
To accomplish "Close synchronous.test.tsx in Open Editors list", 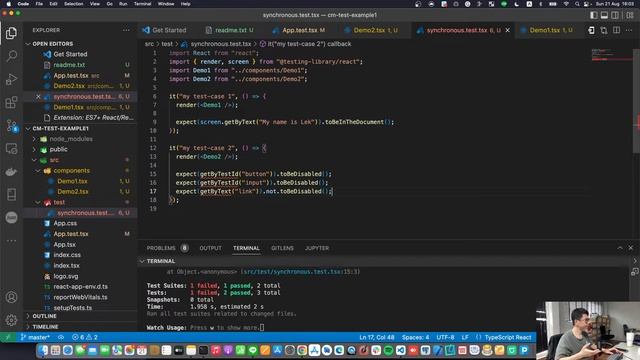I will click(38, 97).
